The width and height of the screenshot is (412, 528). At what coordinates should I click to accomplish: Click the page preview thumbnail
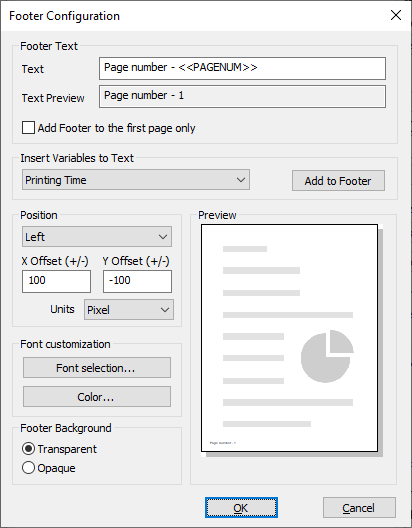[x=289, y=338]
